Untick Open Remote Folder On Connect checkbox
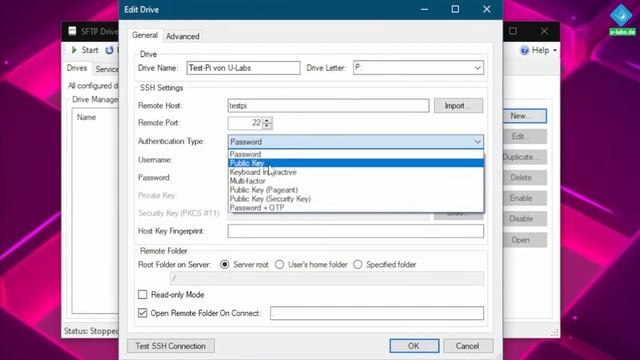Image resolution: width=640 pixels, height=360 pixels. pos(142,313)
